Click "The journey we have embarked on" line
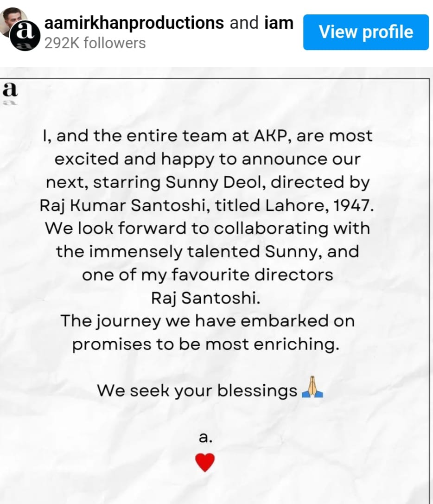 [x=207, y=321]
